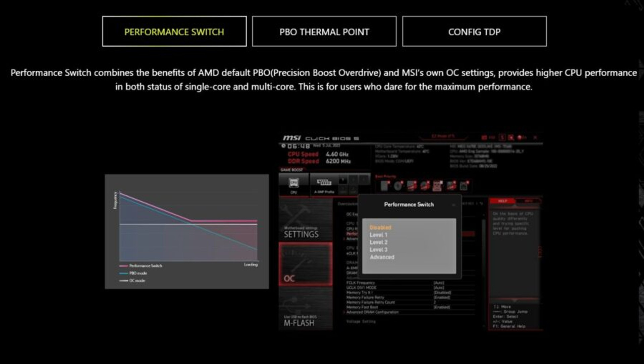
Task: Open the CONFIG TDP tab
Action: point(474,31)
